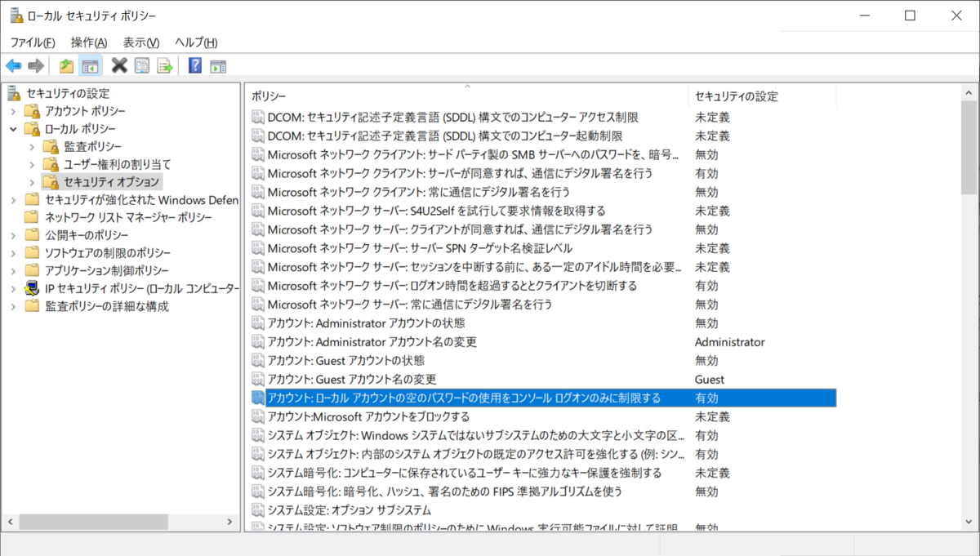980x556 pixels.
Task: Expand the アカウント ポリシー tree node
Action: 13,111
